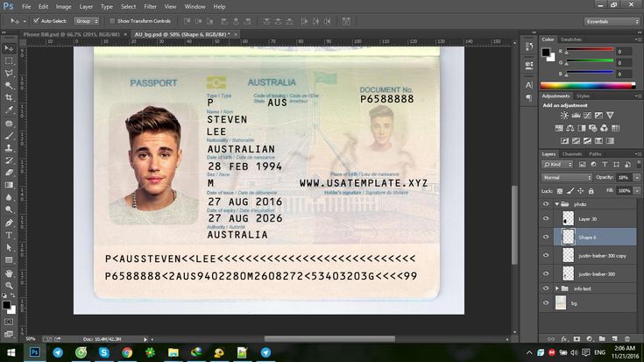
Task: Open Windows Start button
Action: [11, 352]
